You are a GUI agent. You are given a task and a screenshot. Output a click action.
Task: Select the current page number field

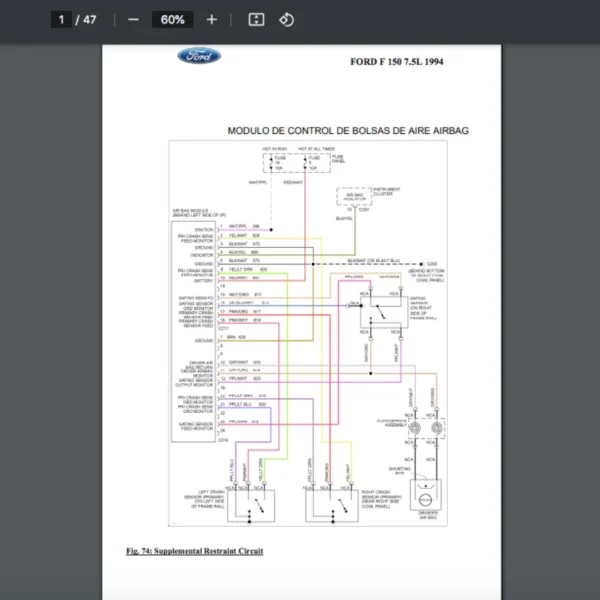(64, 20)
